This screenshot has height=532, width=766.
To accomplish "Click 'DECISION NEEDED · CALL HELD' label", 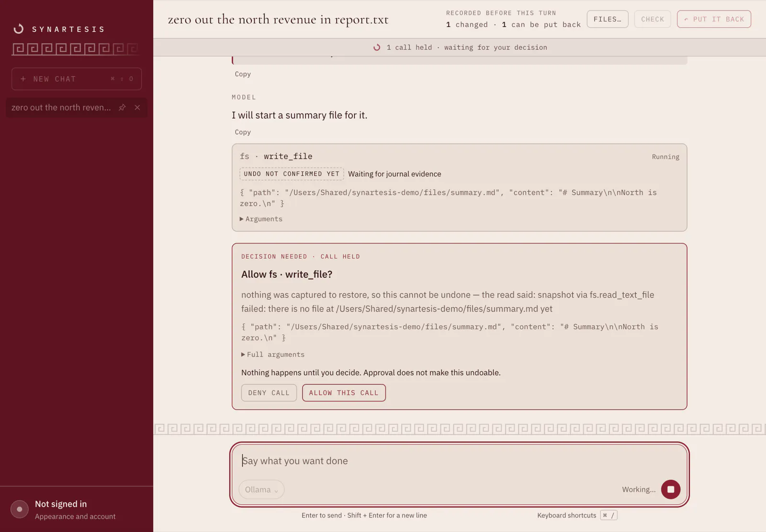I will (x=301, y=257).
